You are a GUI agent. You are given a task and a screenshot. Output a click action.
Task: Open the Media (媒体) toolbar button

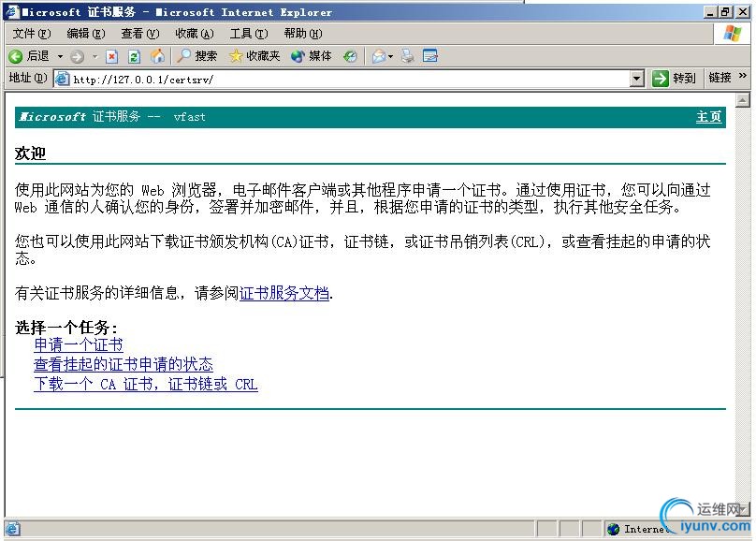pos(312,56)
